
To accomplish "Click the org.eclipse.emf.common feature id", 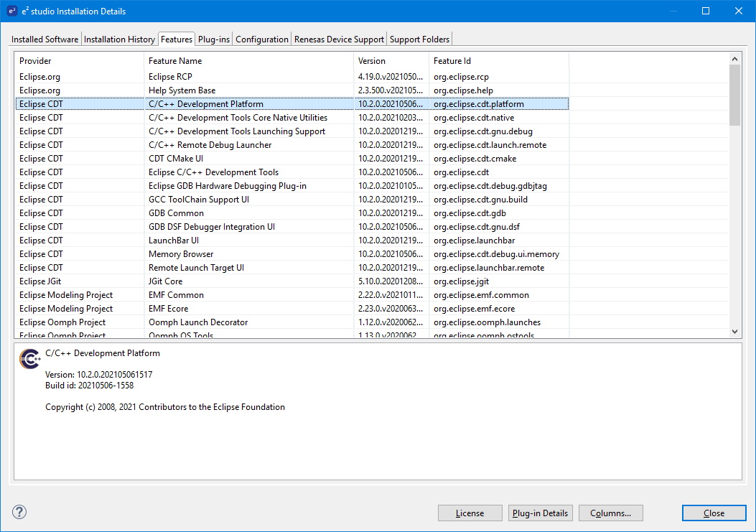I will (x=481, y=294).
